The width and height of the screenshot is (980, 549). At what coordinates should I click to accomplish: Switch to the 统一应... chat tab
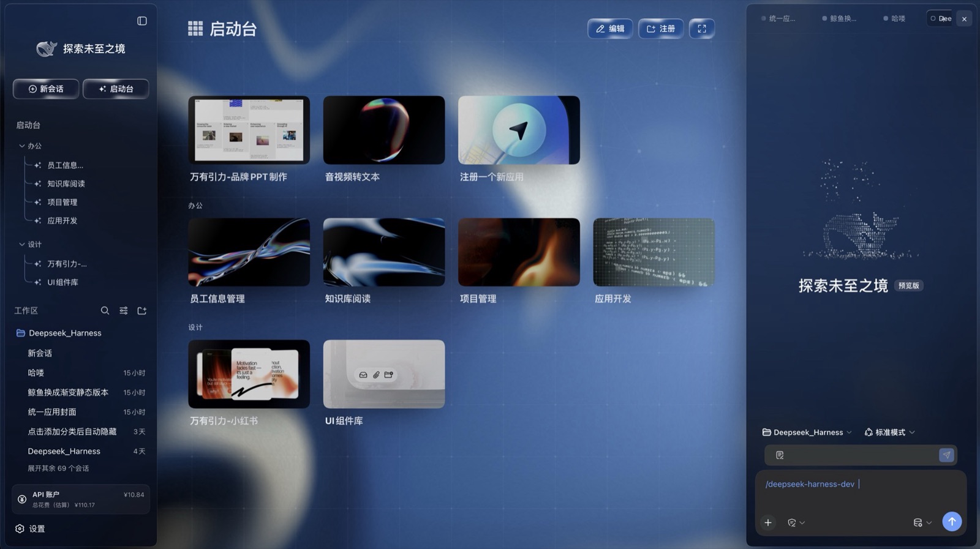click(x=778, y=18)
